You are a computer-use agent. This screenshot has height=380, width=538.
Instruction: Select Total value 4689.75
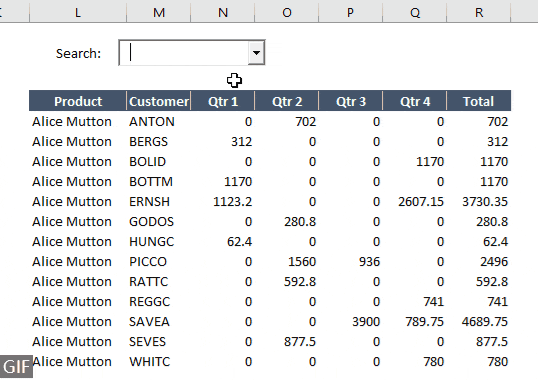pos(485,321)
